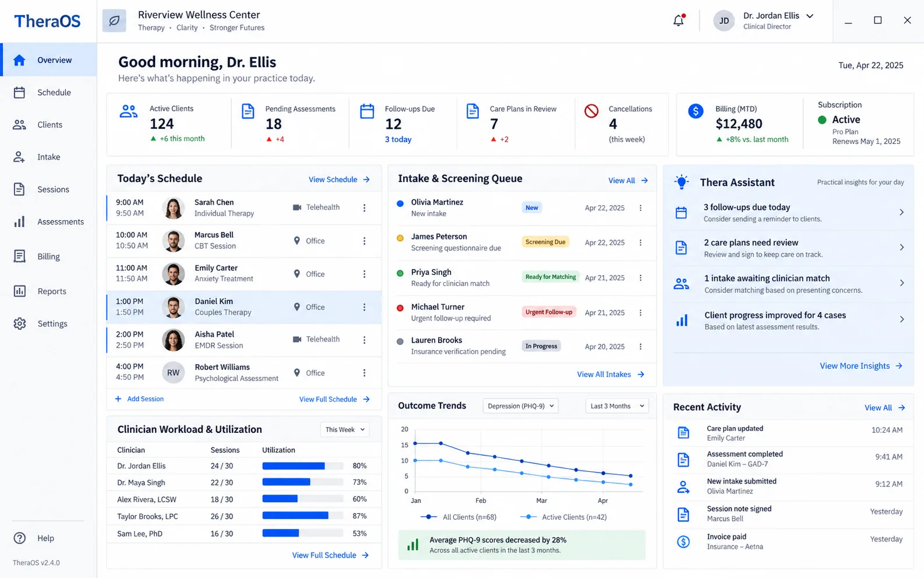Open Settings in the sidebar
This screenshot has height=578, width=924.
point(48,324)
